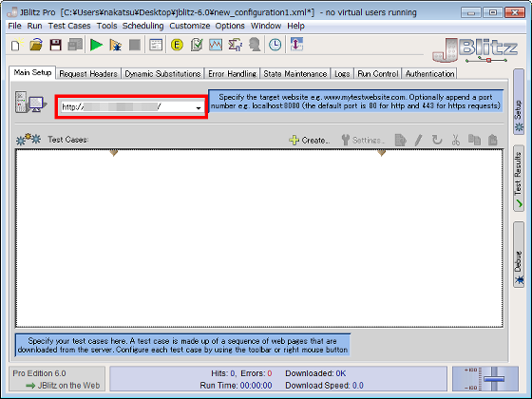The image size is (532, 399).
Task: Click the Test Cases gears icon
Action: (28, 139)
